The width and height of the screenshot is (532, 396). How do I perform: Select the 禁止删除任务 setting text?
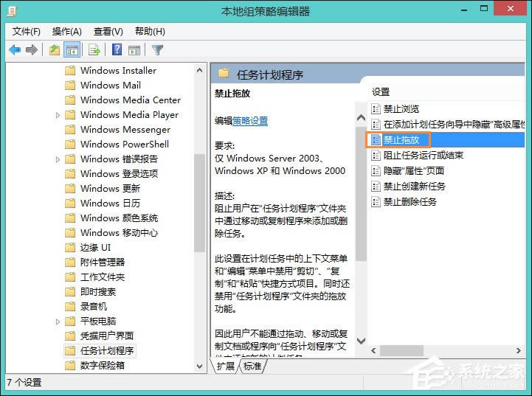coord(410,202)
